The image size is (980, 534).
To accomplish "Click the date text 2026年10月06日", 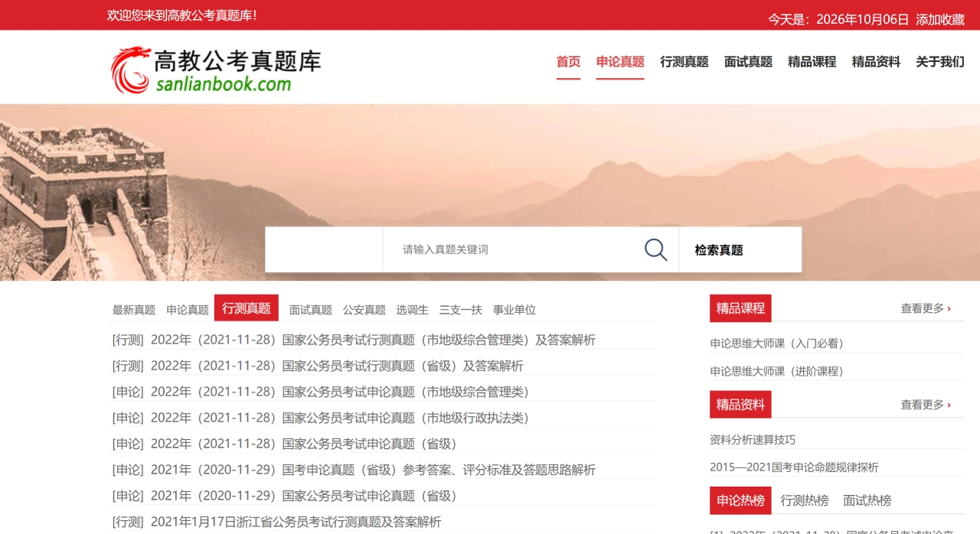I will point(863,19).
